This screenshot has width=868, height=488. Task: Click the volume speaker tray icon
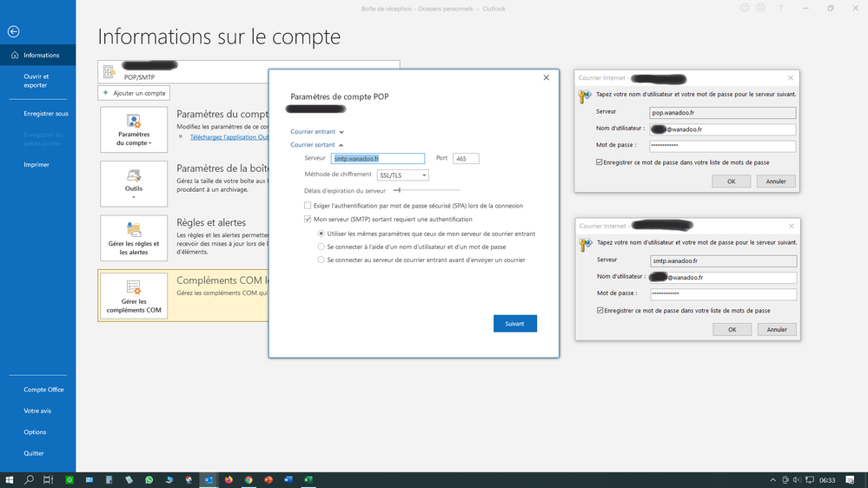(797, 479)
